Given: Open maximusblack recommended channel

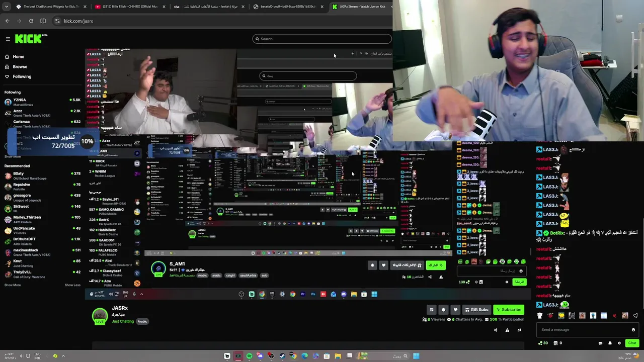Looking at the screenshot, I should [42, 252].
